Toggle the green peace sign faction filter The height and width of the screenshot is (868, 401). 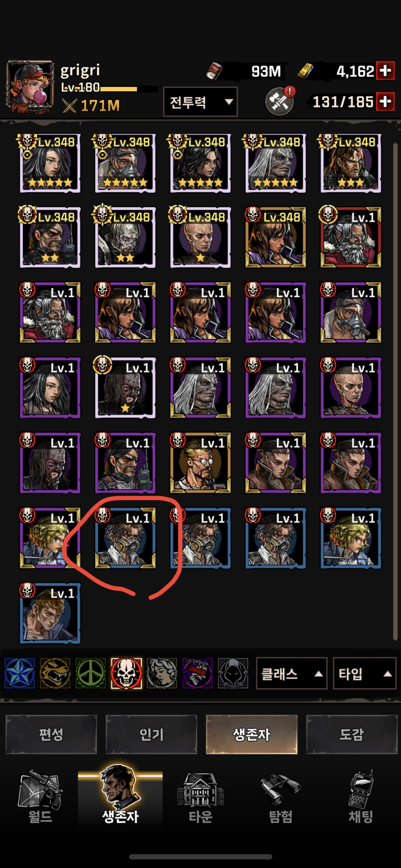tap(91, 673)
